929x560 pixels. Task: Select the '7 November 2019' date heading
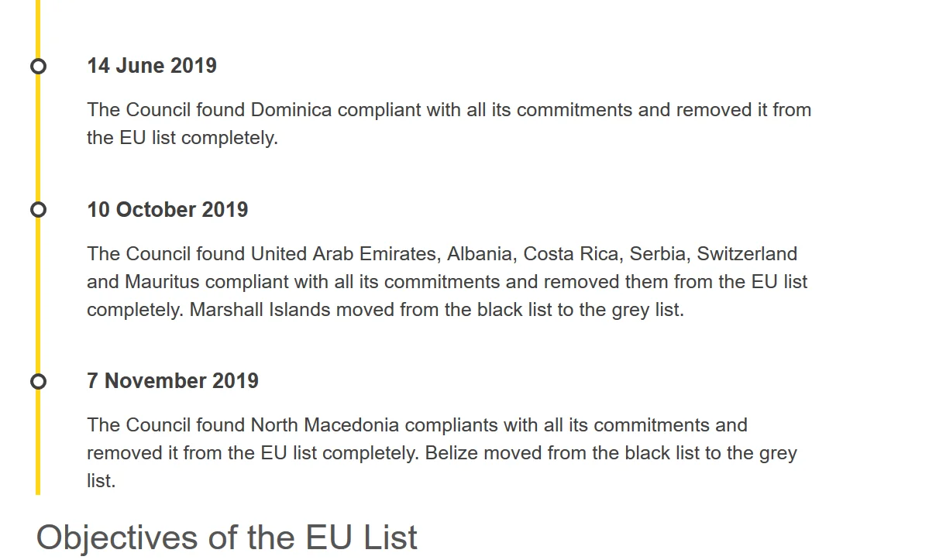(x=173, y=380)
